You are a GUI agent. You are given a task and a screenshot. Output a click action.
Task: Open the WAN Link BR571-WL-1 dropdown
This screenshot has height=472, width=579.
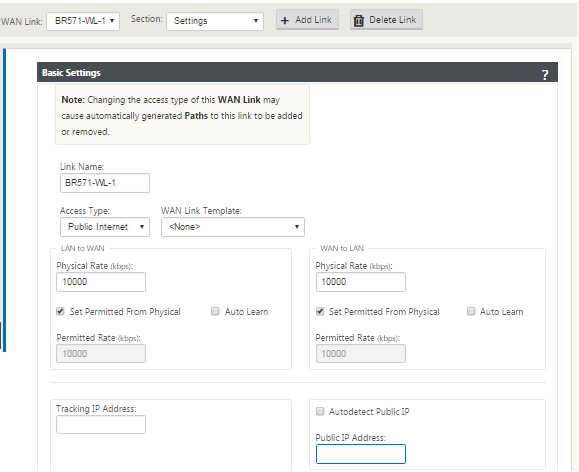click(83, 21)
